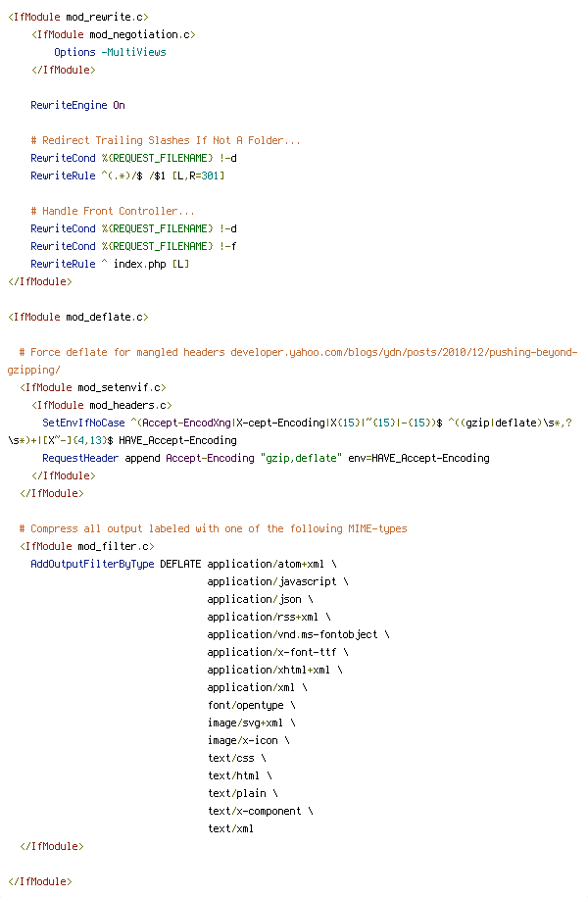
Task: Click the SetEnvIfNoCase directive
Action: [x=83, y=423]
